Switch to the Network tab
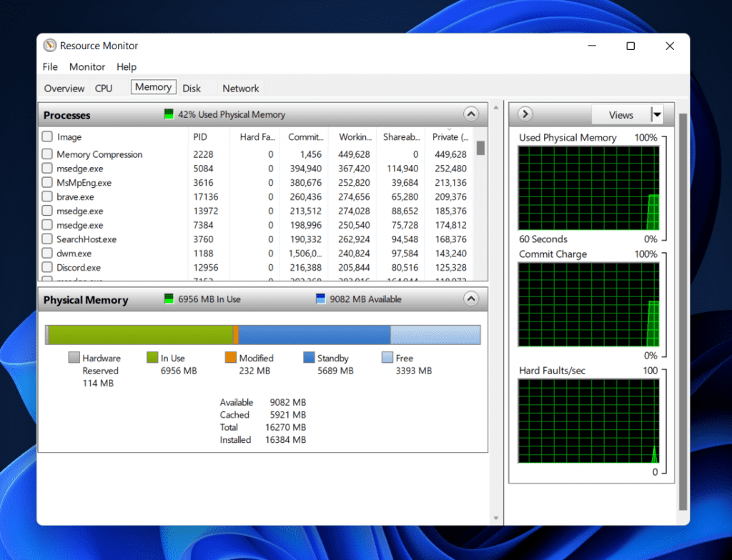This screenshot has height=560, width=732. click(x=240, y=88)
